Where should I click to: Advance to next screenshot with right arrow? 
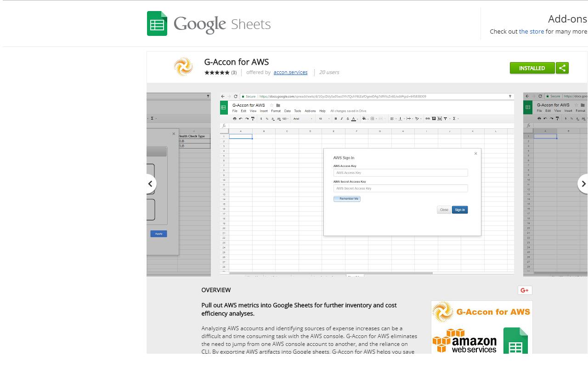point(583,184)
